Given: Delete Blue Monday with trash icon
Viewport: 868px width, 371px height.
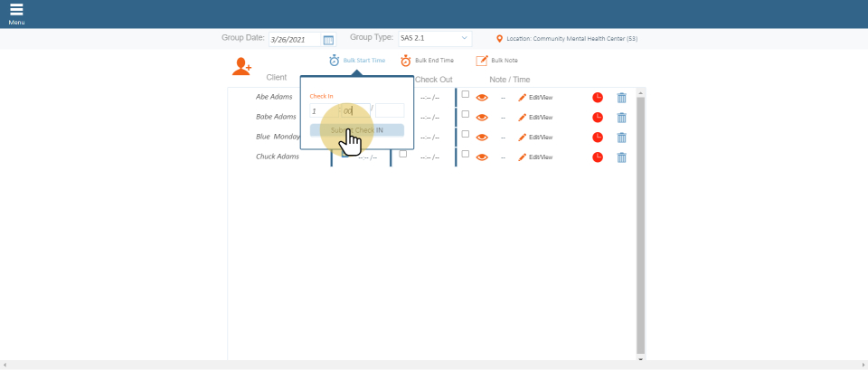Looking at the screenshot, I should point(621,137).
